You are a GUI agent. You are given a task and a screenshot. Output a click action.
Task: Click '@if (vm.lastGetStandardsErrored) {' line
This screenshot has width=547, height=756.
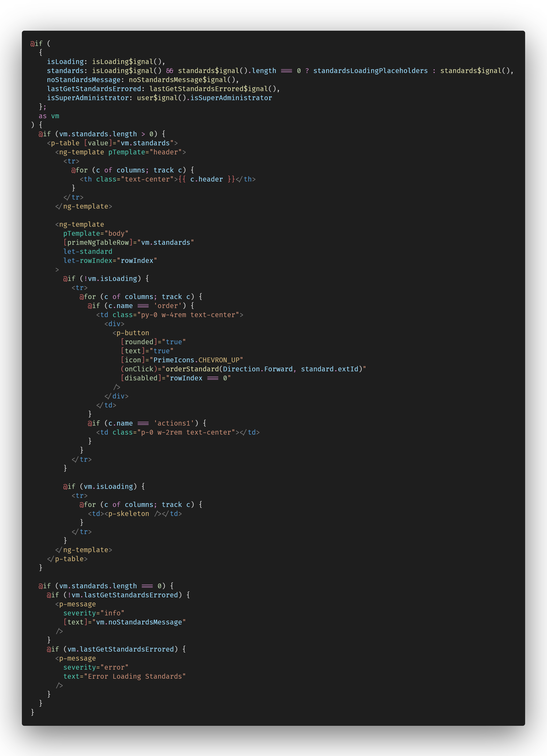click(x=116, y=649)
